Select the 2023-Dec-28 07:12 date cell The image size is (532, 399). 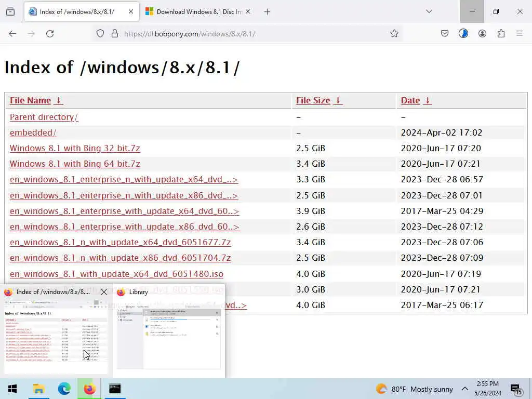pyautogui.click(x=442, y=227)
